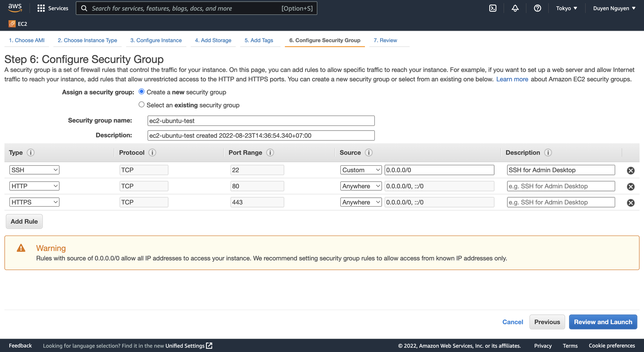Click the Add Rule button
Image resolution: width=644 pixels, height=352 pixels.
click(24, 222)
